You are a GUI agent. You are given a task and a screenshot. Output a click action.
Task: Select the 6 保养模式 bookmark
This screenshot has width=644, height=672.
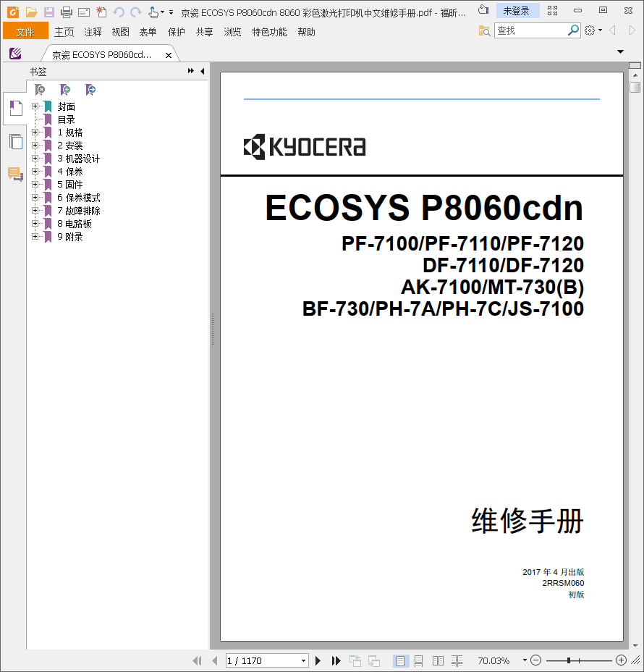coord(79,198)
